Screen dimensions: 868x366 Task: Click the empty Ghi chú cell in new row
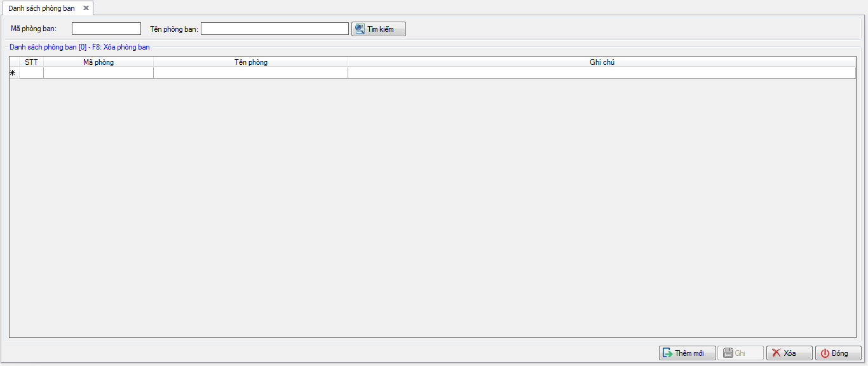pyautogui.click(x=601, y=73)
